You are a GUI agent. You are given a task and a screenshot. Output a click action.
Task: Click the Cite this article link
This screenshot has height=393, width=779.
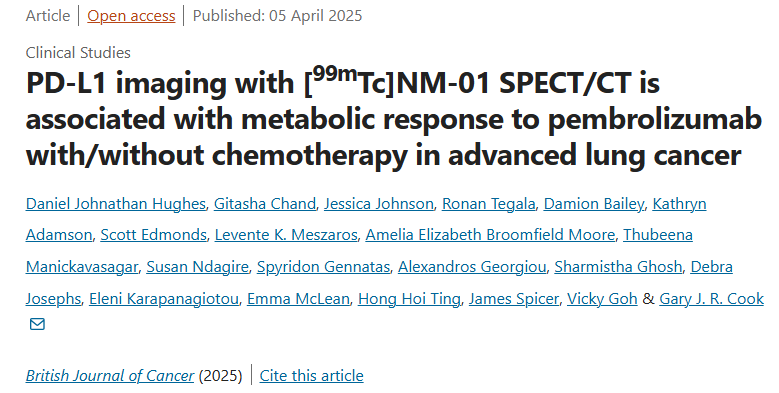tap(312, 376)
